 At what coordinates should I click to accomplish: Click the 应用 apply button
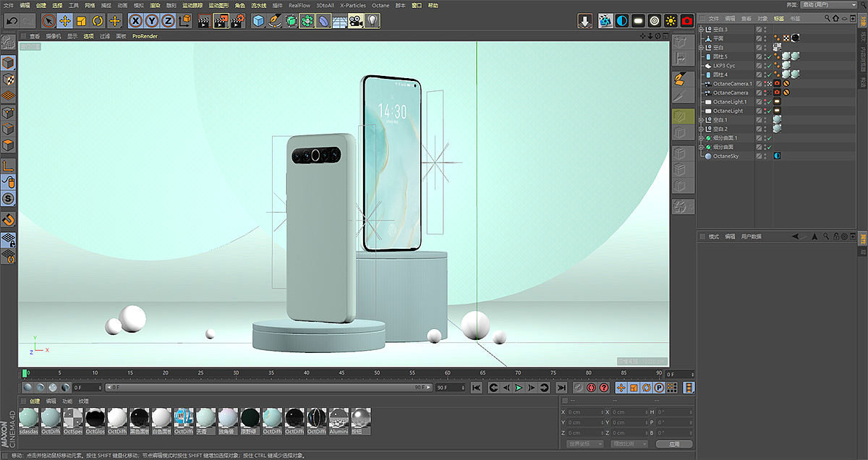coord(673,444)
